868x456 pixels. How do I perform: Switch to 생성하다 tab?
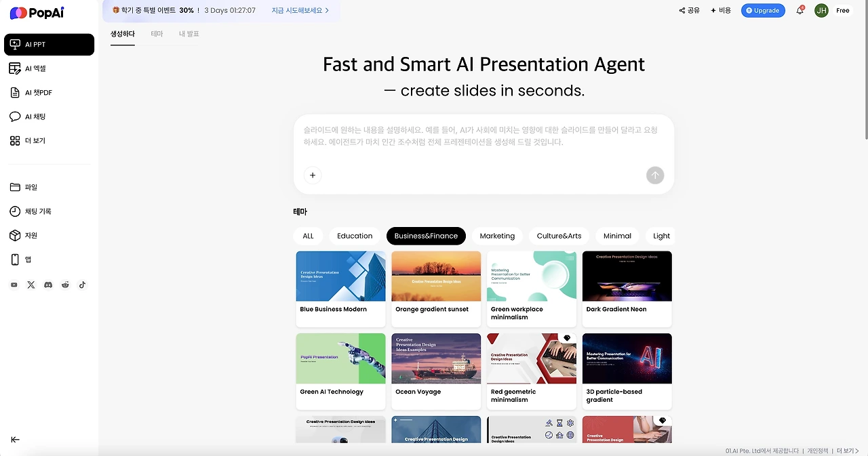123,34
